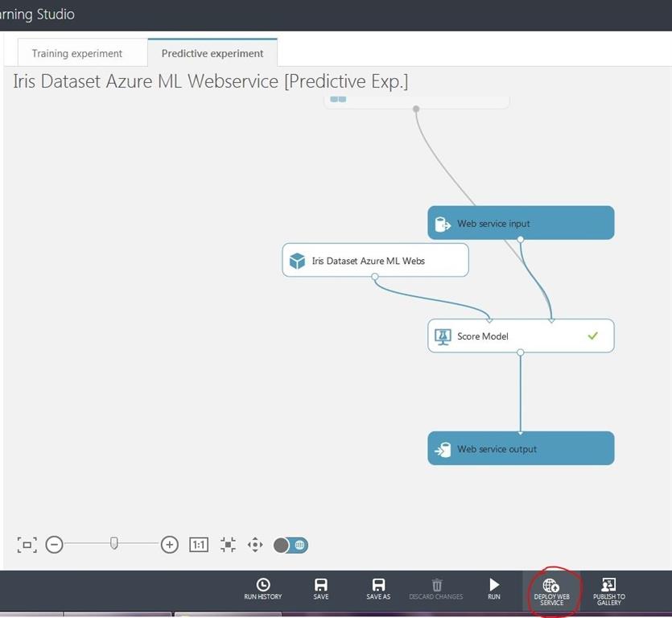Click Score Model left input port

(489, 319)
